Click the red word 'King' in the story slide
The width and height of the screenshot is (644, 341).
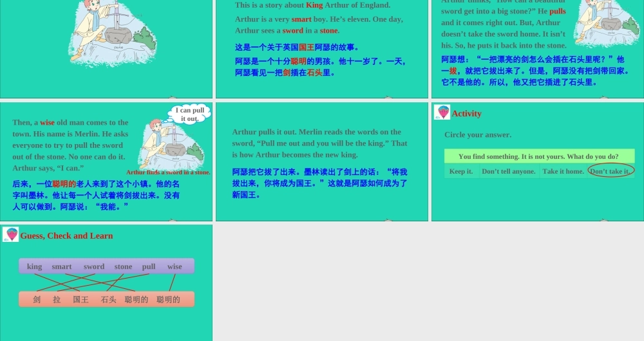[314, 5]
